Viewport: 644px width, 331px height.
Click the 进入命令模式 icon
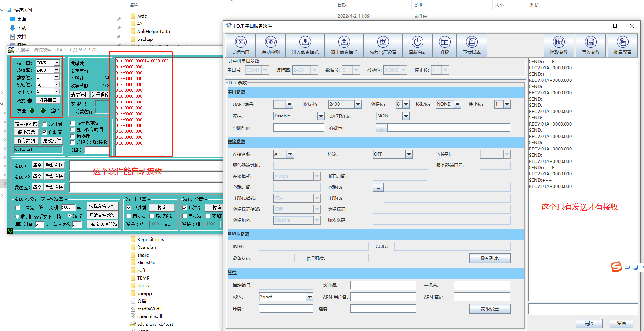tap(305, 42)
